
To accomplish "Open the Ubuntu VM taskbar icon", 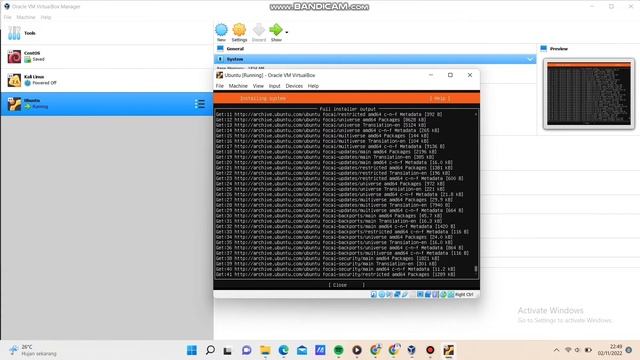I will 449,350.
